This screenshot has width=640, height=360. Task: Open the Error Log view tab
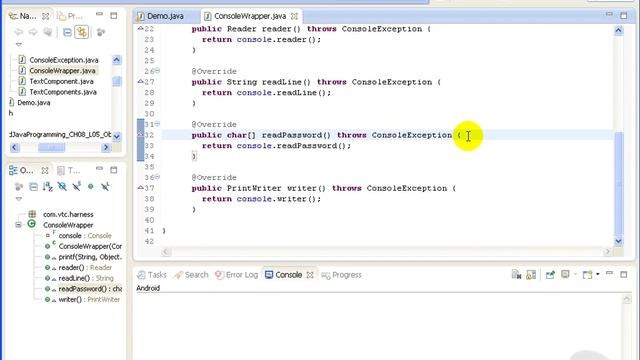pos(237,275)
